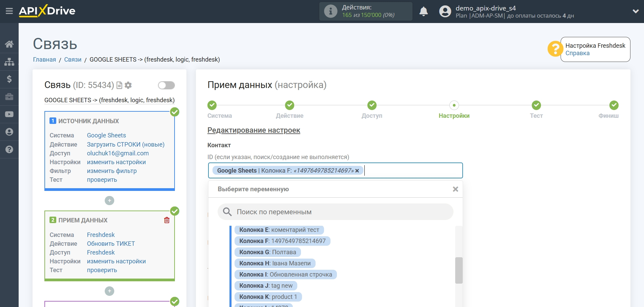This screenshot has width=644, height=307.
Task: Open the briefcase icon in sidebar
Action: [9, 97]
